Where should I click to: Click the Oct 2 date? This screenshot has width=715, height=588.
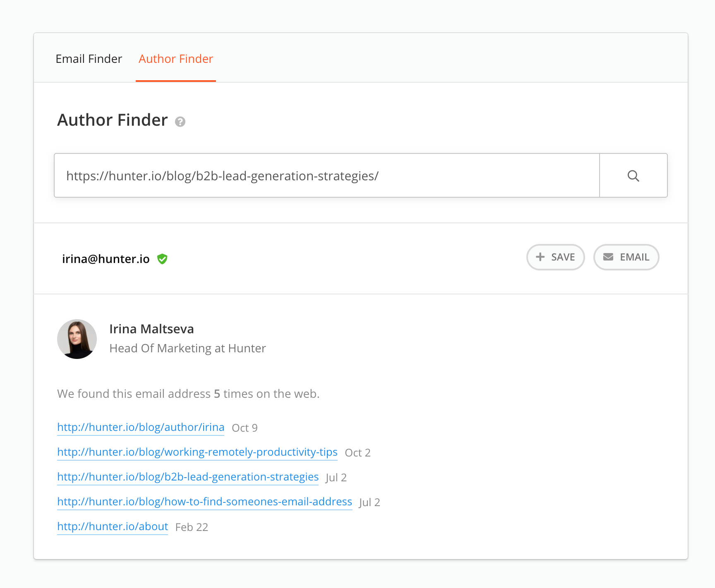tap(357, 453)
